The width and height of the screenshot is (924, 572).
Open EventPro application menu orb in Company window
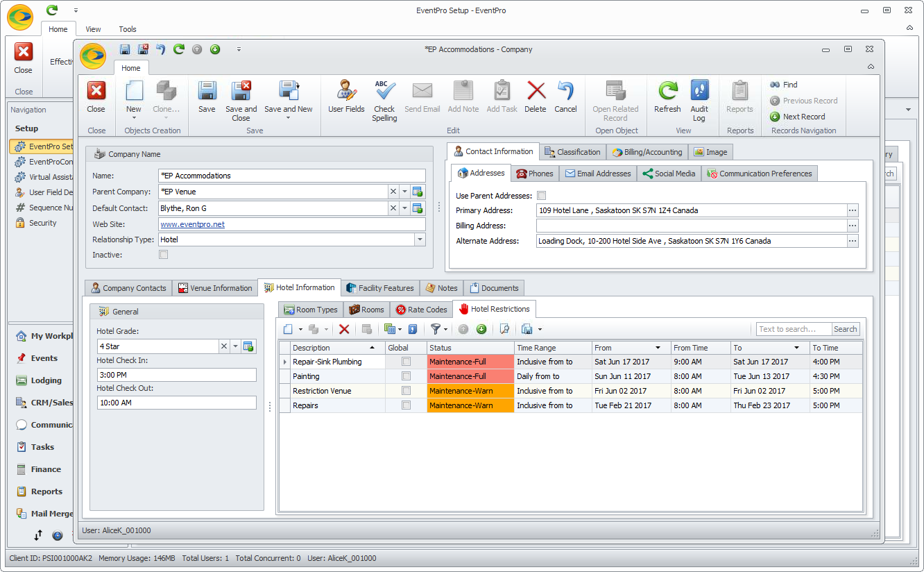click(93, 56)
